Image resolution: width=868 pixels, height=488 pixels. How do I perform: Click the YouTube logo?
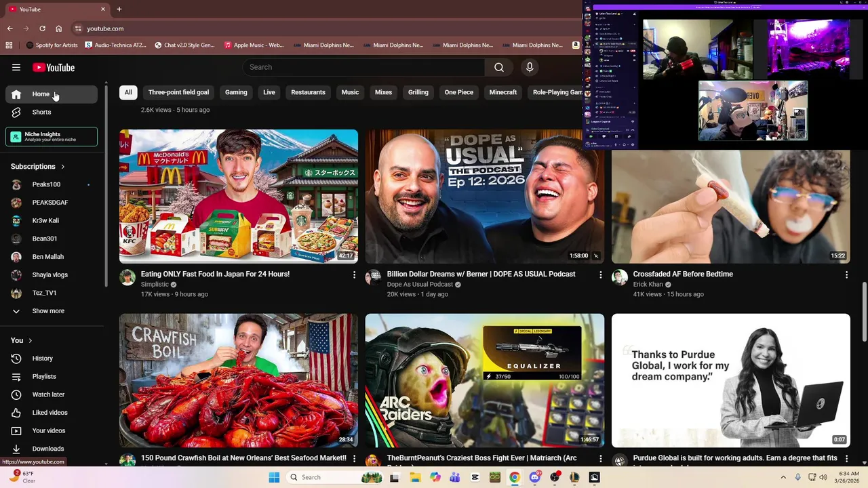click(x=54, y=67)
